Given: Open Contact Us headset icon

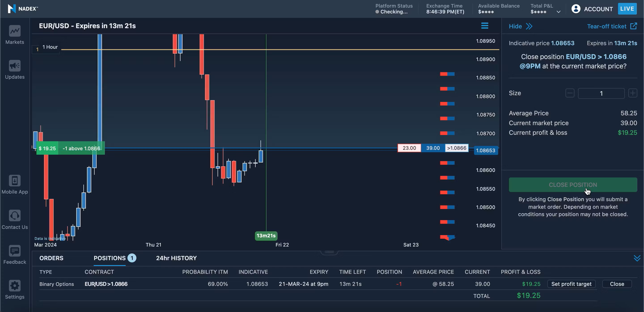Looking at the screenshot, I should point(15,216).
